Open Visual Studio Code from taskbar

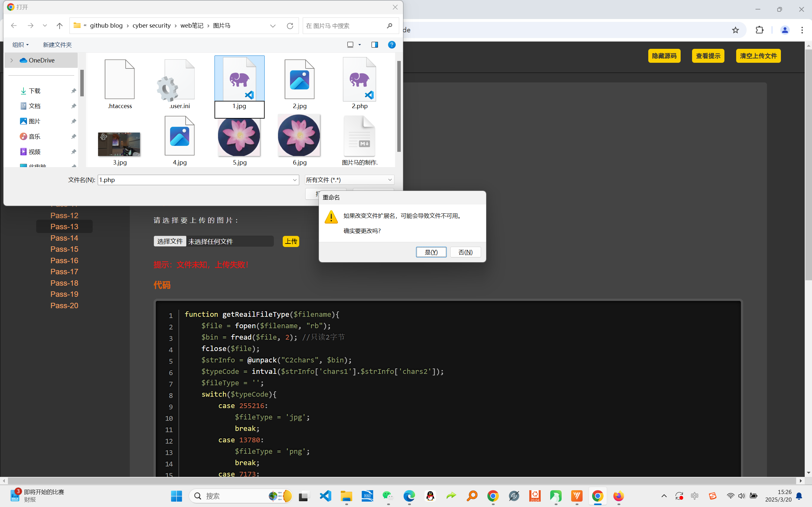tap(325, 496)
